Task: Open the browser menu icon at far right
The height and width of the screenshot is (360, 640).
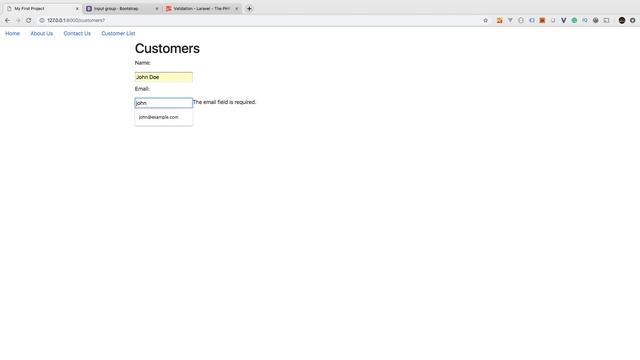Action: 633,20
